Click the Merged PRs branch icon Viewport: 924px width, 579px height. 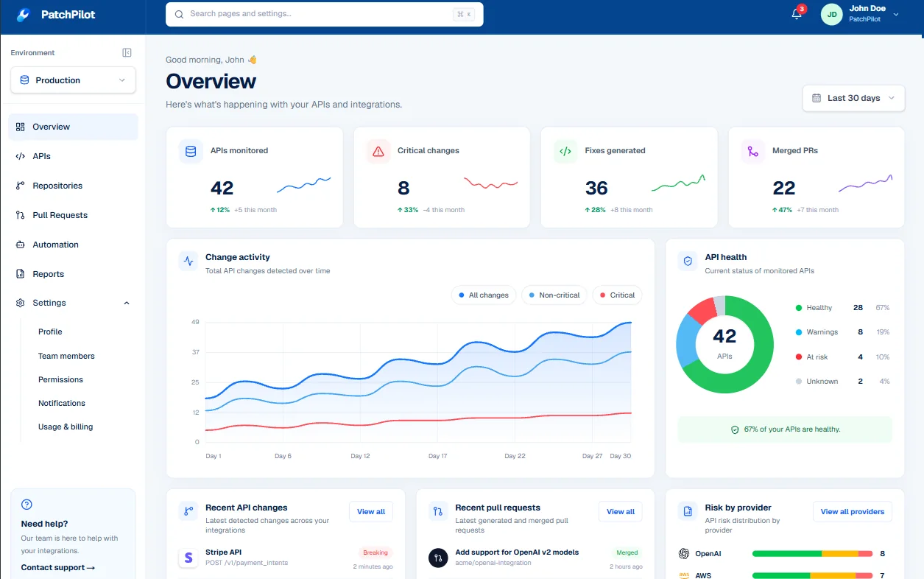(x=753, y=152)
